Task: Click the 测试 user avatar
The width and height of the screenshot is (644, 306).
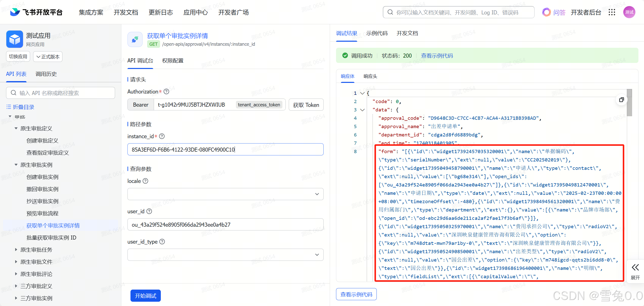Action: point(629,12)
